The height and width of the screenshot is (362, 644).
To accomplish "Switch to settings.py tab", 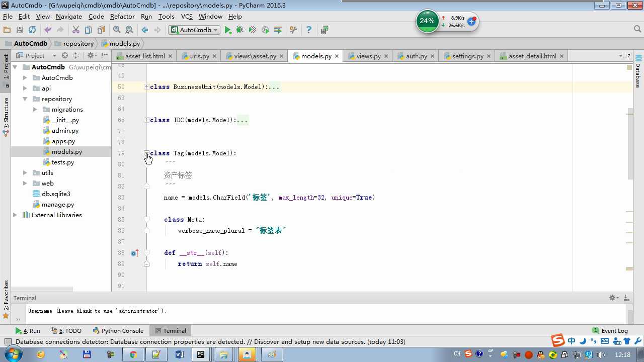I will (x=467, y=56).
